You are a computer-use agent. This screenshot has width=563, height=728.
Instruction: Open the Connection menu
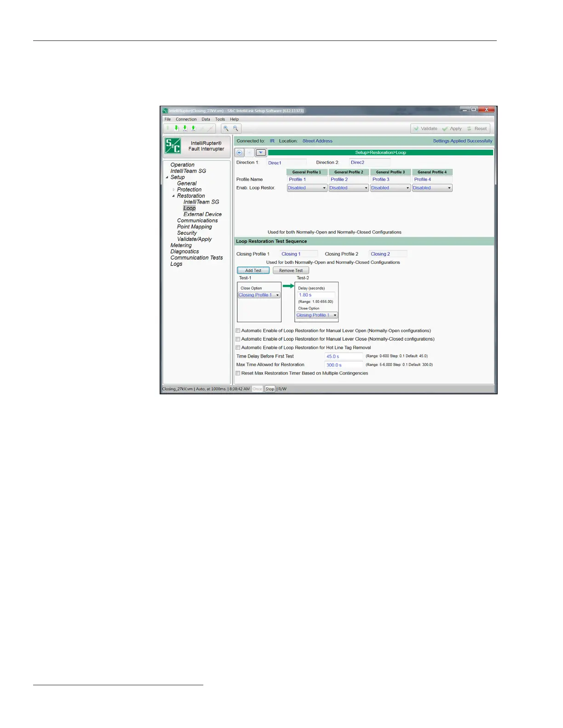(186, 119)
